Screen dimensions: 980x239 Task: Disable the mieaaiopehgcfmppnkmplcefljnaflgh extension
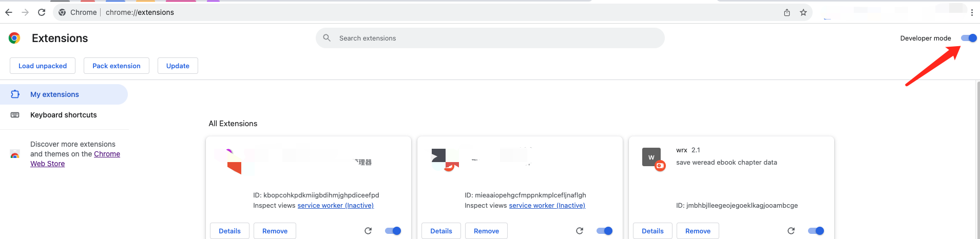[605, 231]
